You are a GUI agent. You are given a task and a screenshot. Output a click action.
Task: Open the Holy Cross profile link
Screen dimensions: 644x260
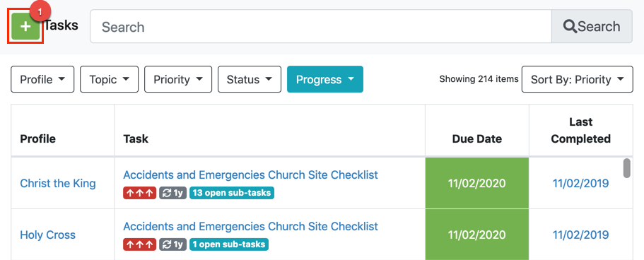48,235
